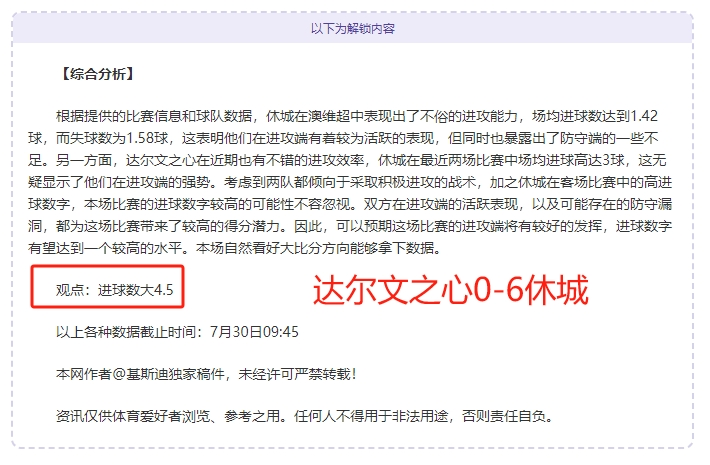This screenshot has height=465, width=710.
Task: Click the line '未经许可严禁转载！'
Action: pos(299,374)
